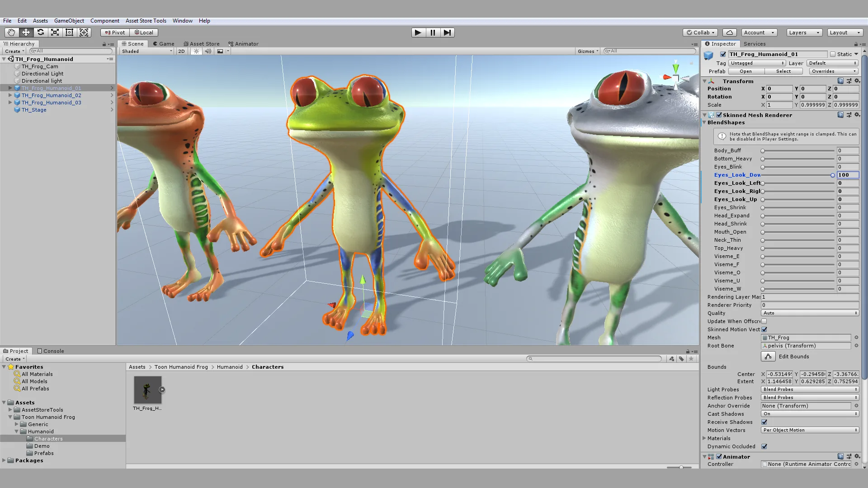
Task: Open the Gizmos dropdown
Action: click(x=588, y=51)
